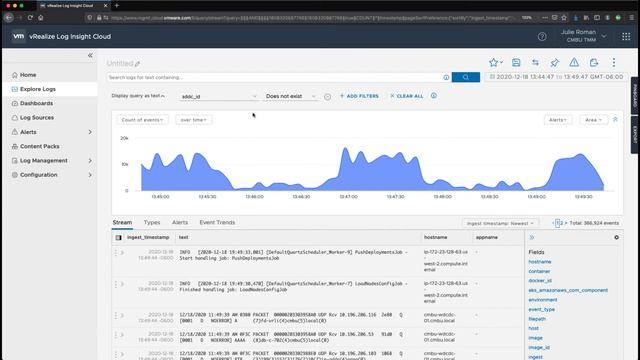Screen dimensions: 640x360
Task: Toggle Display query as text
Action: (x=138, y=96)
